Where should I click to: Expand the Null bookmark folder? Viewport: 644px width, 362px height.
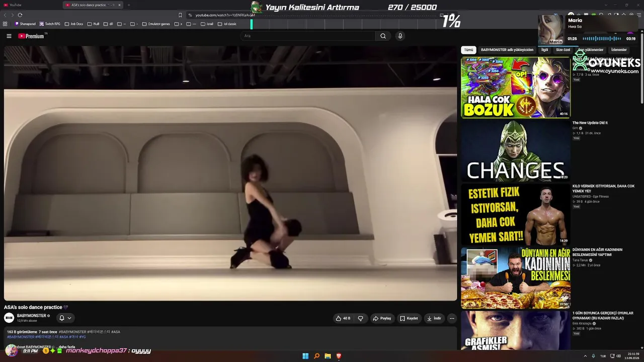[x=93, y=24]
